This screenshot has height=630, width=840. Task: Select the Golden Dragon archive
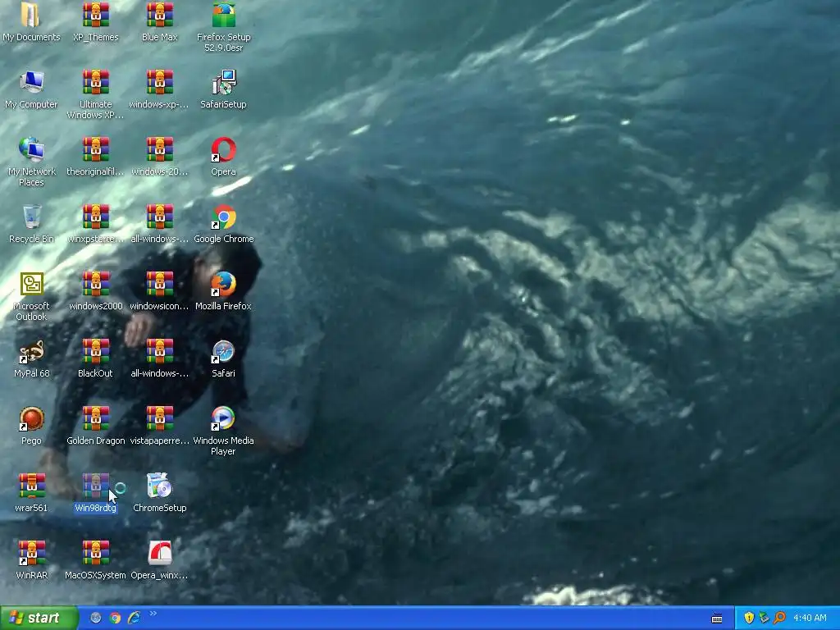[x=95, y=419]
